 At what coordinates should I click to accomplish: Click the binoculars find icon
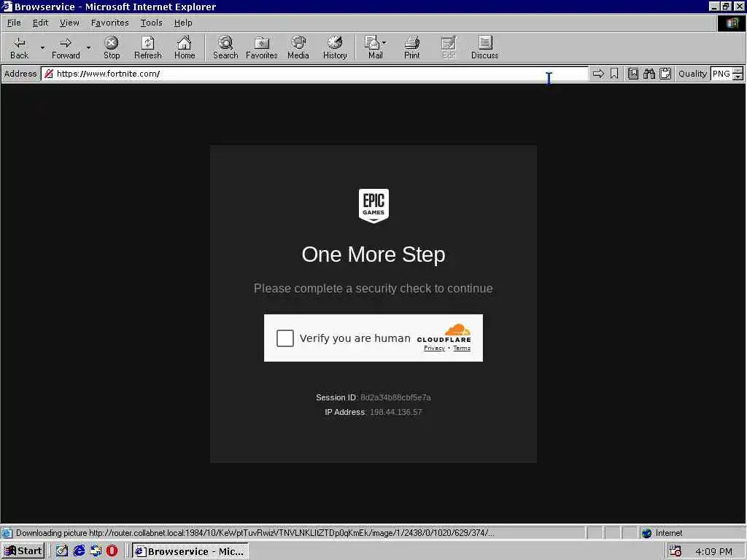pos(649,74)
